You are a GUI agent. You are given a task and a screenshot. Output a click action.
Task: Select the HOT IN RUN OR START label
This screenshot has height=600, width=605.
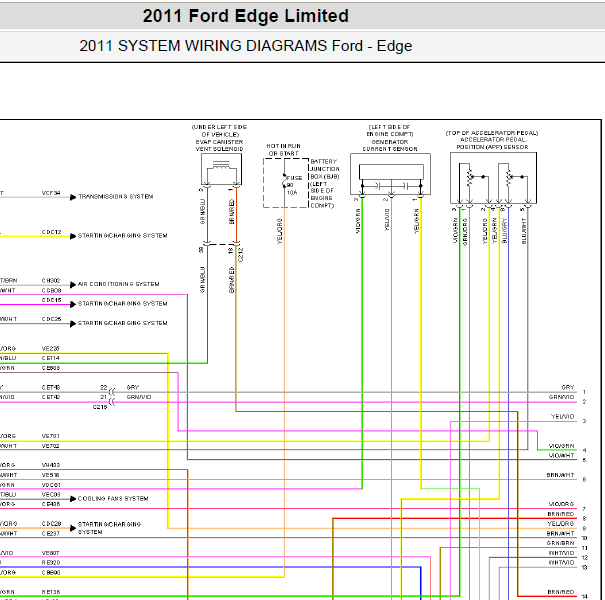coord(284,150)
